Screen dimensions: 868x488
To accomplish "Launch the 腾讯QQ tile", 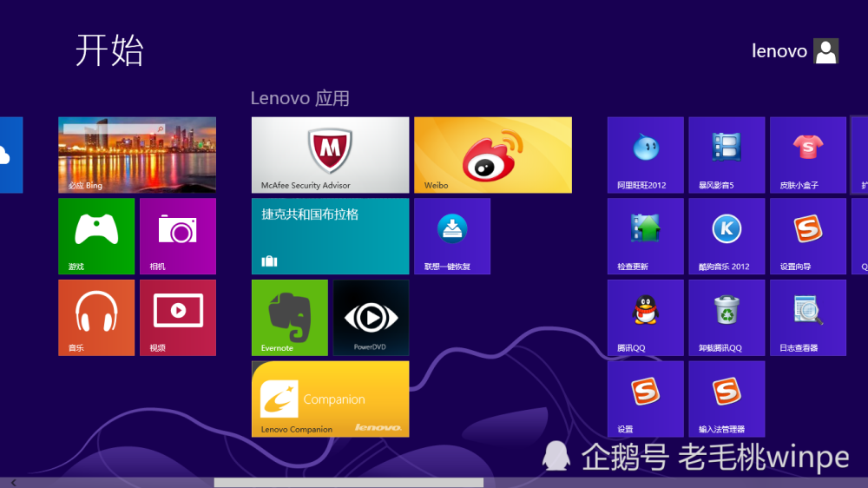I will coord(646,318).
